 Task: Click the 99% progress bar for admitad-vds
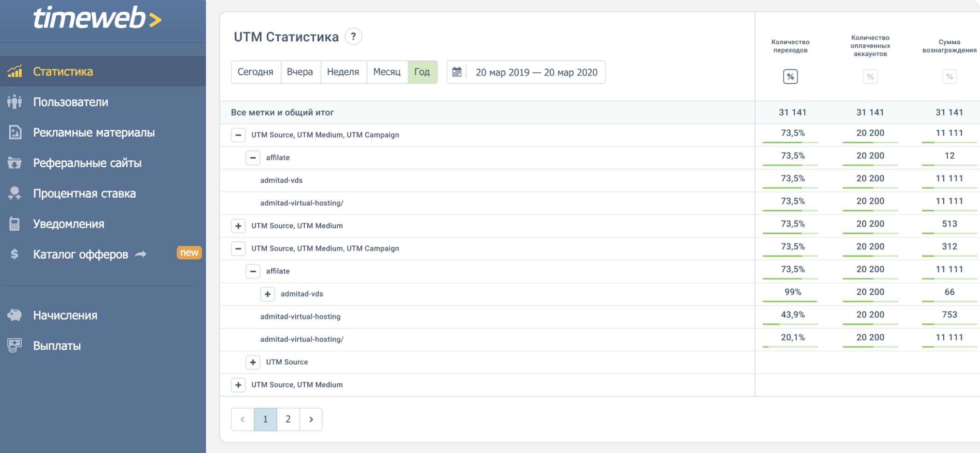[x=790, y=302]
